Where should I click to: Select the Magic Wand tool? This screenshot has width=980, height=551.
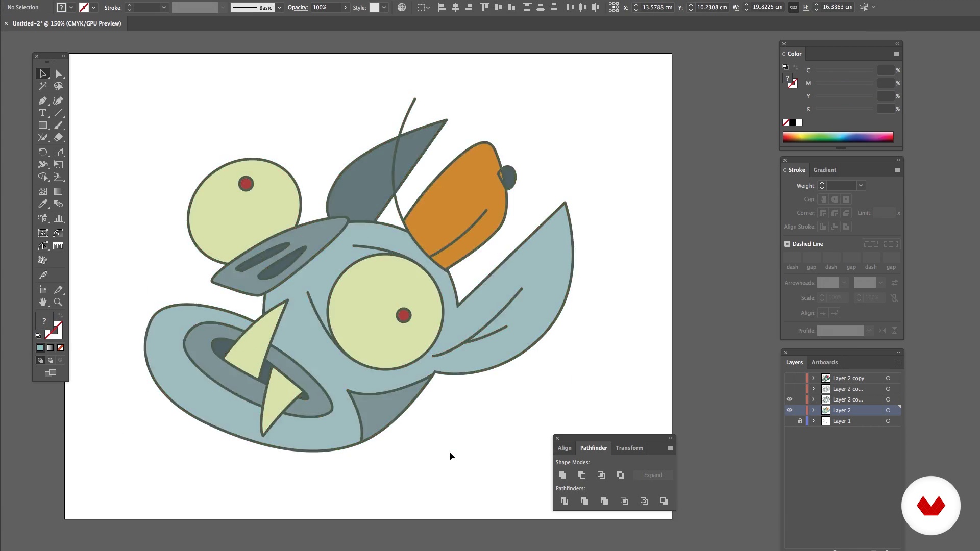pyautogui.click(x=43, y=86)
